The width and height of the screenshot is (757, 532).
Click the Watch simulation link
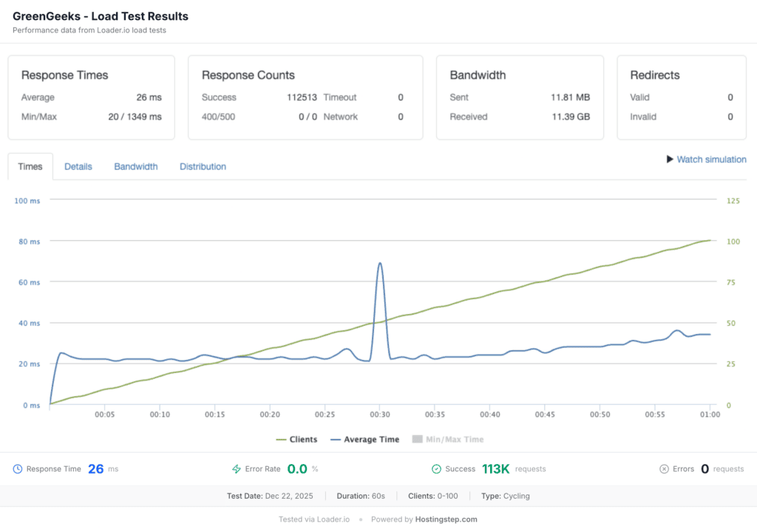click(711, 160)
